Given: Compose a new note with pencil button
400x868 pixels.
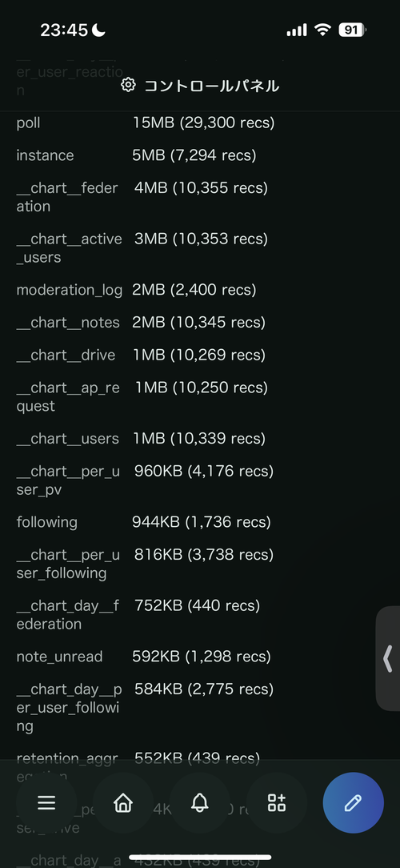Looking at the screenshot, I should 353,802.
